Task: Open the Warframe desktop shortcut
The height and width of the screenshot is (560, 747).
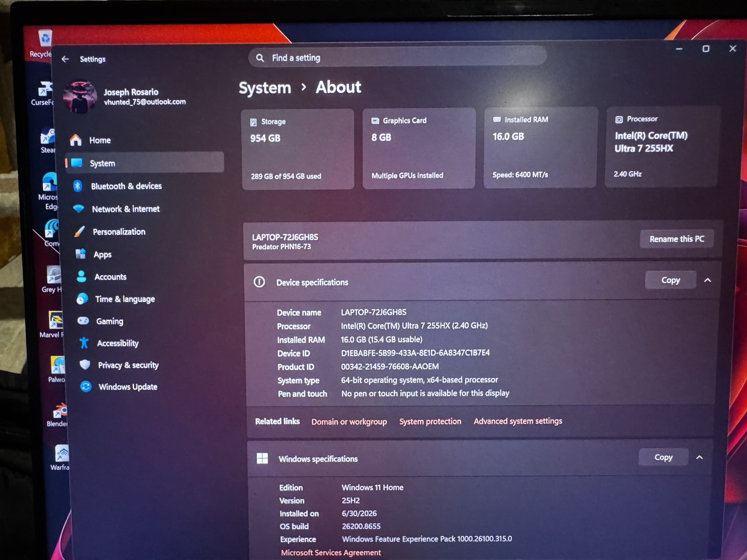Action: pyautogui.click(x=61, y=457)
